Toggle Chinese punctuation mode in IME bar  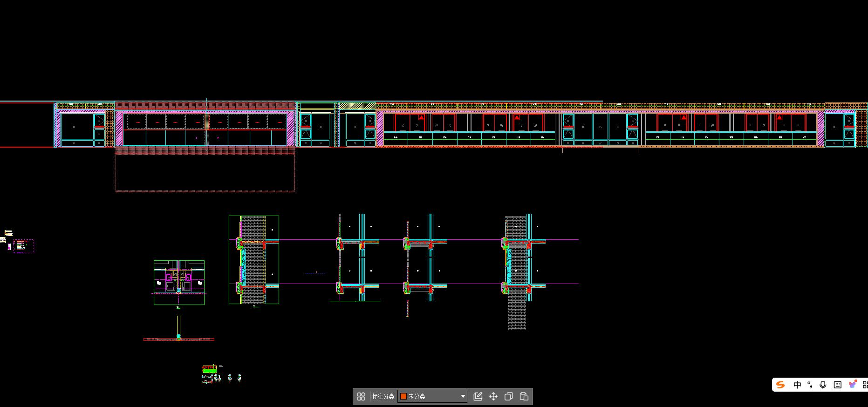click(x=810, y=385)
